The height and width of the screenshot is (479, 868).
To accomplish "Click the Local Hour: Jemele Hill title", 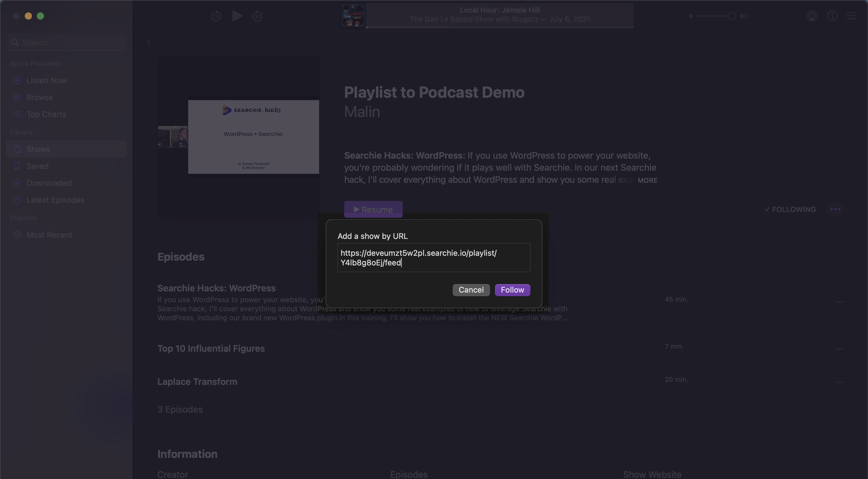I will click(499, 10).
